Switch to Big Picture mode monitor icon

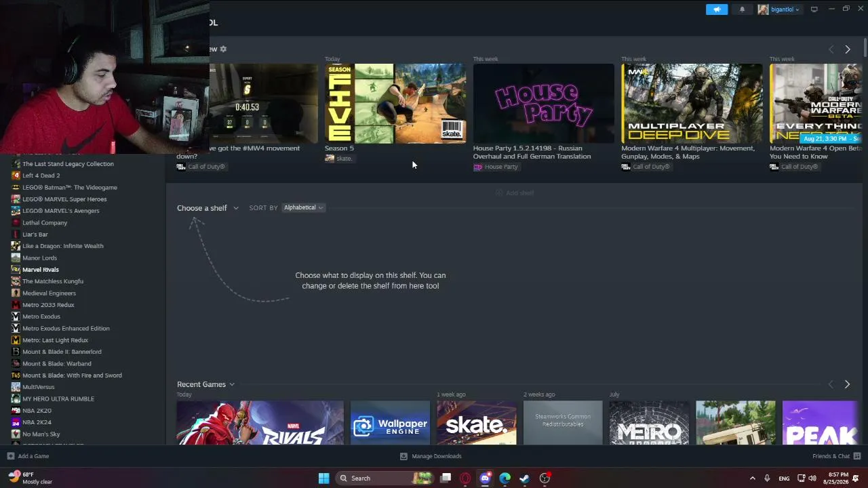tap(814, 9)
